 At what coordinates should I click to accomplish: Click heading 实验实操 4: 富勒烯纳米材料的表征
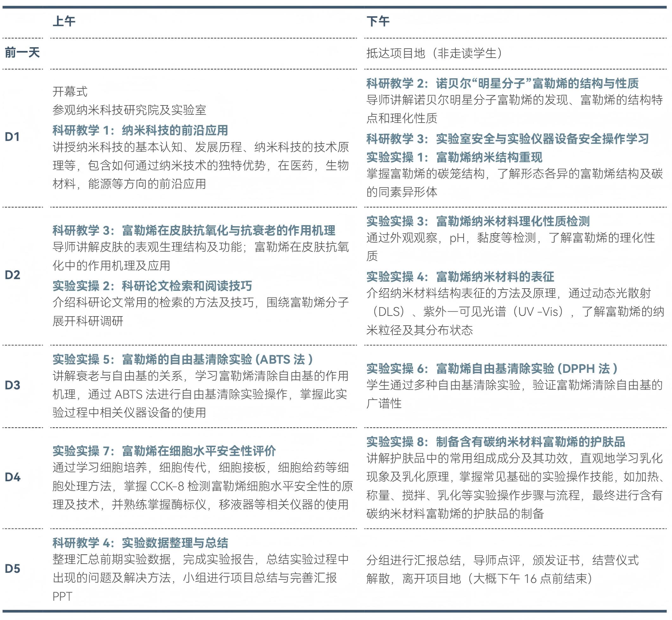[460, 277]
